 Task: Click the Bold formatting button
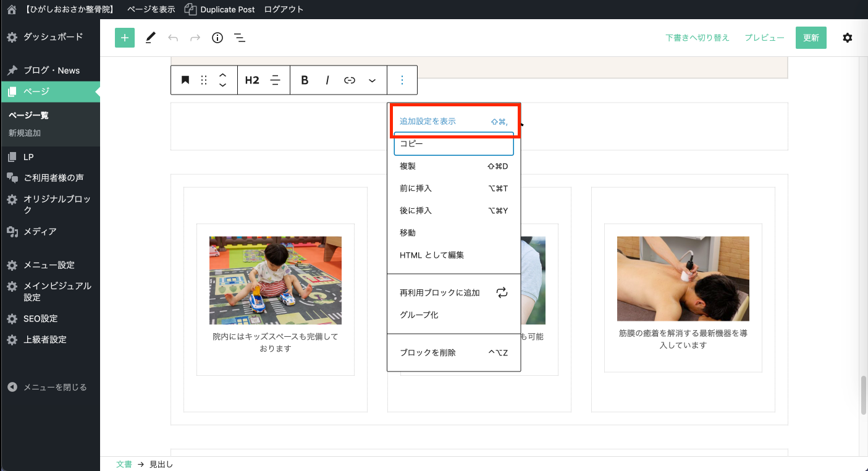305,80
